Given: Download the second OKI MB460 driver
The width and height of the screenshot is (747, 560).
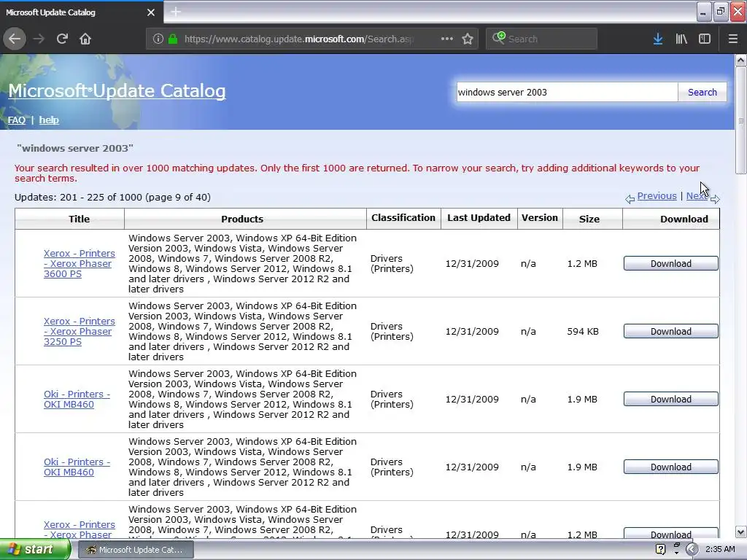Looking at the screenshot, I should coord(671,467).
